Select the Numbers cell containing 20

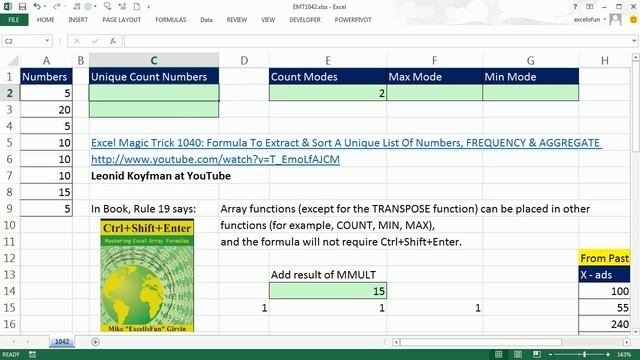(46, 110)
